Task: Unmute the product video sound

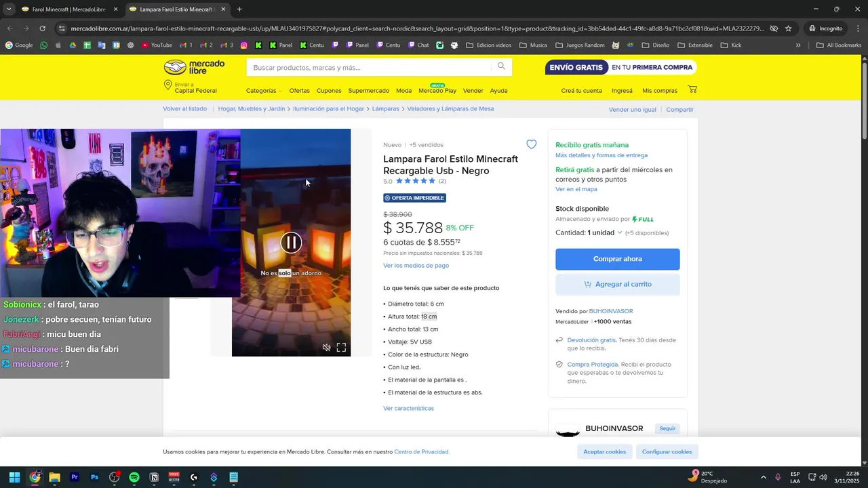Action: pyautogui.click(x=326, y=348)
